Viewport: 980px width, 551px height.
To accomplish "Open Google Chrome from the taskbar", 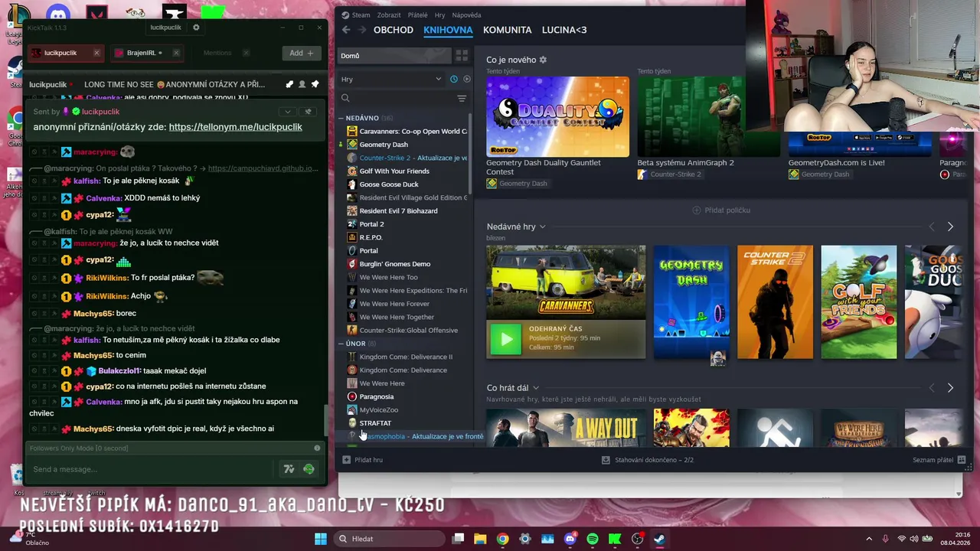I will pyautogui.click(x=502, y=539).
